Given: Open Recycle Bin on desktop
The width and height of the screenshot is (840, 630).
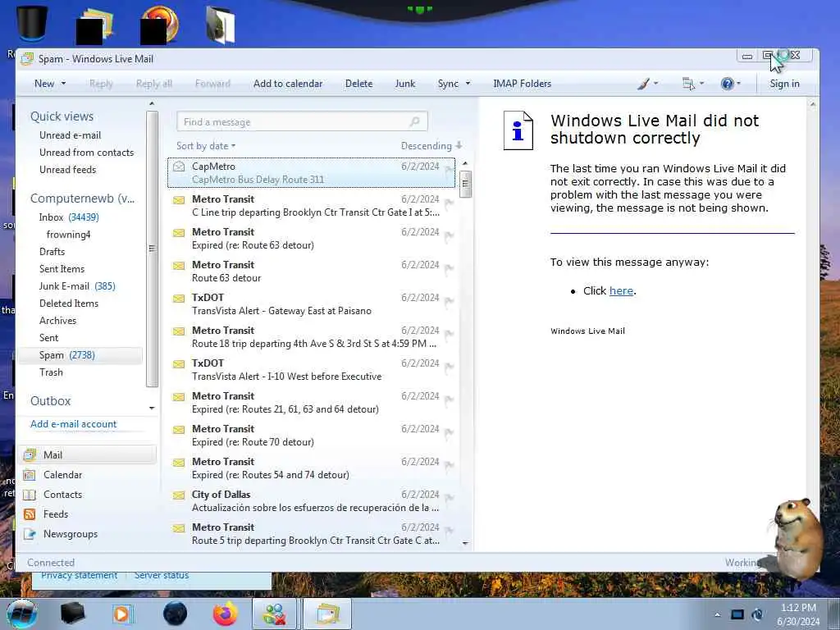Looking at the screenshot, I should [x=32, y=22].
